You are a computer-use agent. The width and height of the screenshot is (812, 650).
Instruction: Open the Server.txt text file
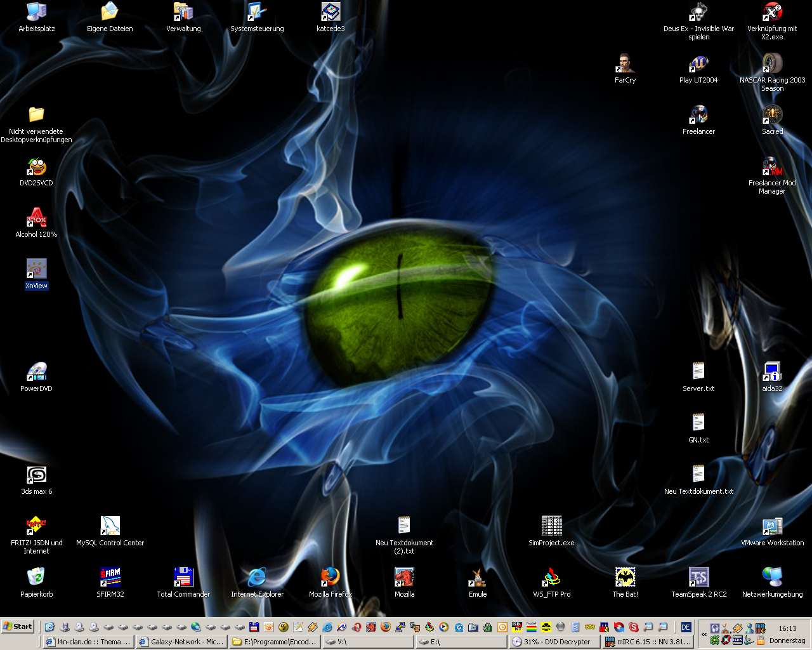(x=698, y=372)
